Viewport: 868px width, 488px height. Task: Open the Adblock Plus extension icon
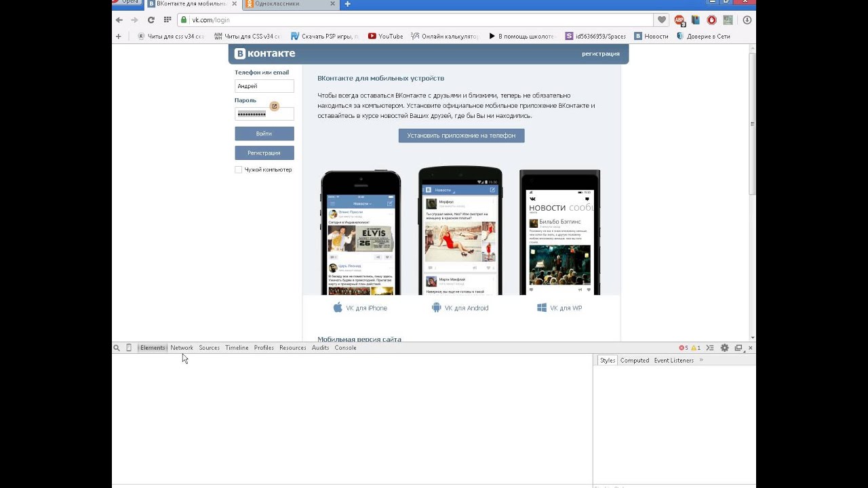click(x=679, y=20)
